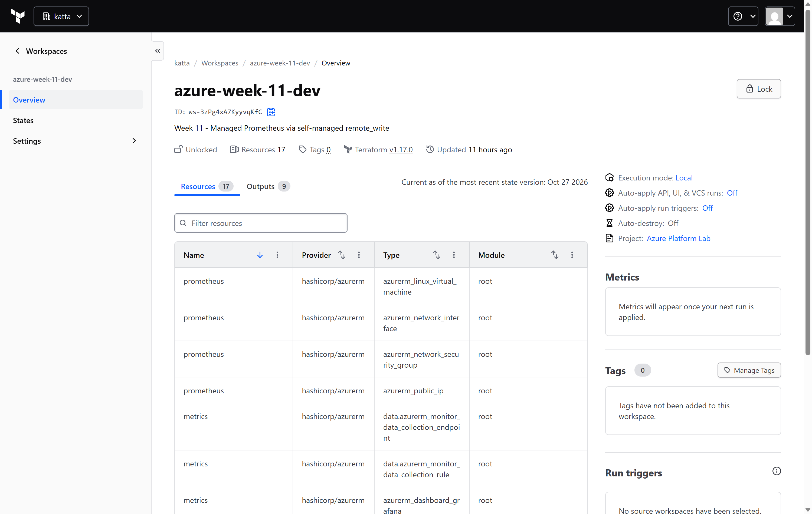
Task: Click the Resources 17 summary icon
Action: [x=234, y=149]
